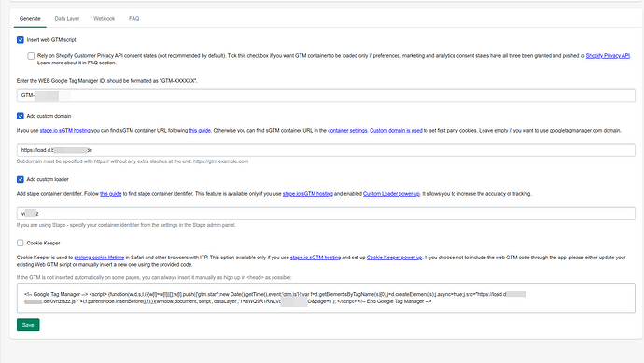Click the custom domain URL input field
The height and width of the screenshot is (363, 644).
pyautogui.click(x=326, y=150)
